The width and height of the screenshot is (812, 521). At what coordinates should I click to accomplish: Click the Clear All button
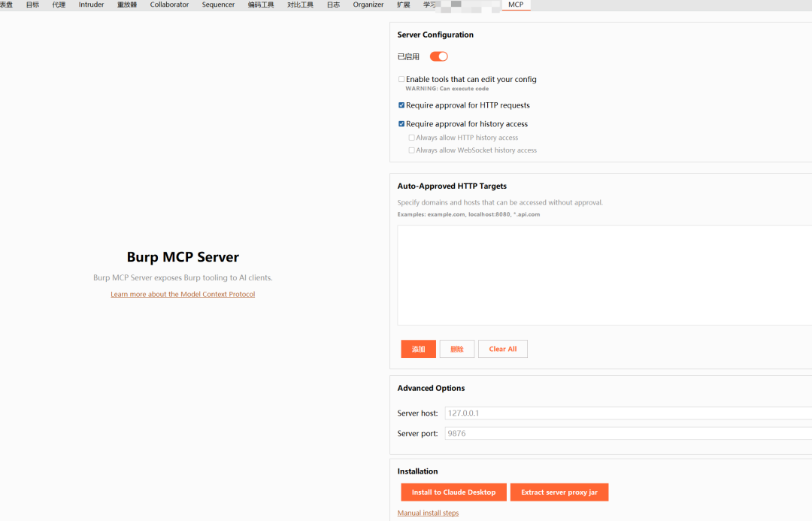[503, 349]
